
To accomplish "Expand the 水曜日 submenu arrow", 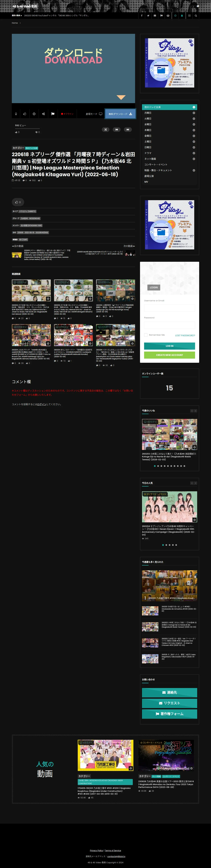I will (x=194, y=124).
